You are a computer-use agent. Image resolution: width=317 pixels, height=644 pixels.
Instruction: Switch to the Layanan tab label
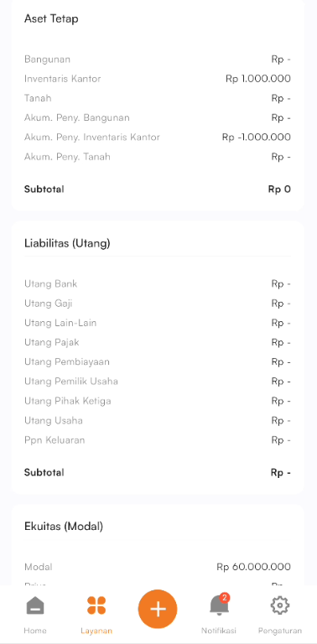tap(96, 631)
